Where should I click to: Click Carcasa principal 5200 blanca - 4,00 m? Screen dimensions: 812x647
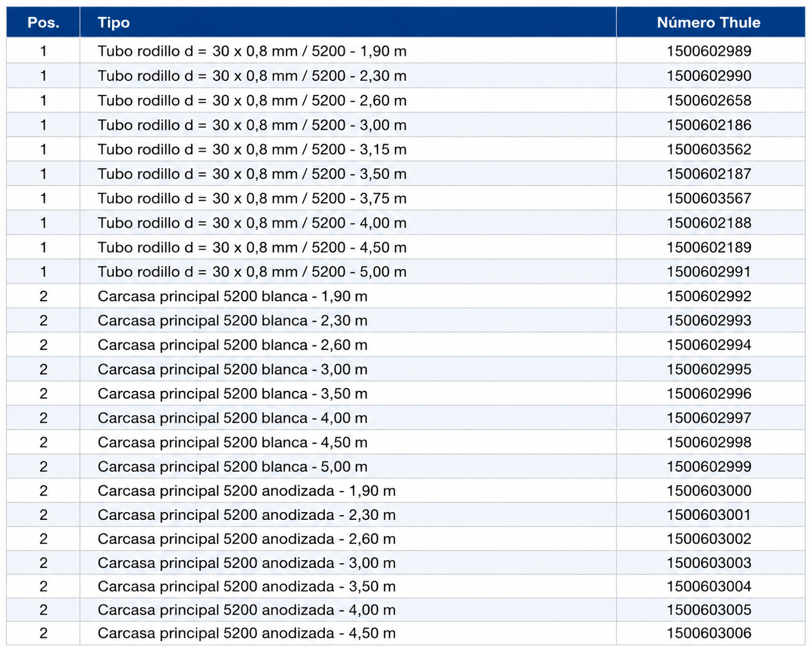232,417
